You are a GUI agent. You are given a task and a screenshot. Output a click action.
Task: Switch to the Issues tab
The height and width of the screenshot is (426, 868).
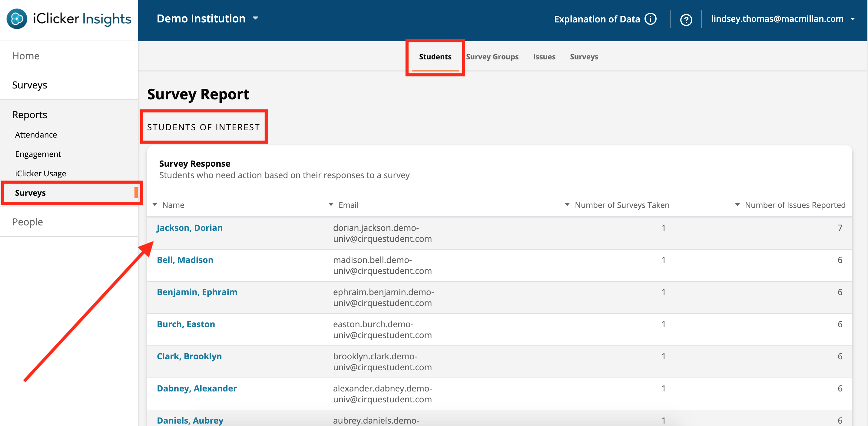[544, 57]
